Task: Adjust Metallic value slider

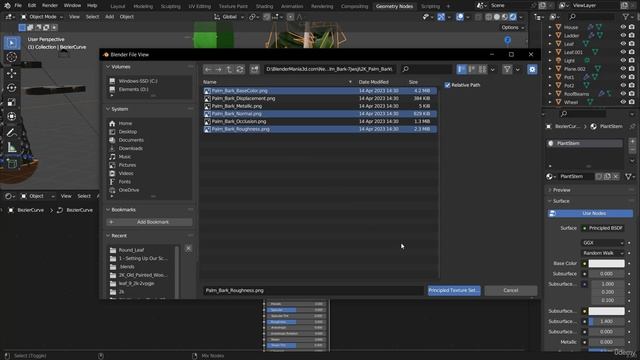Action: (x=606, y=342)
